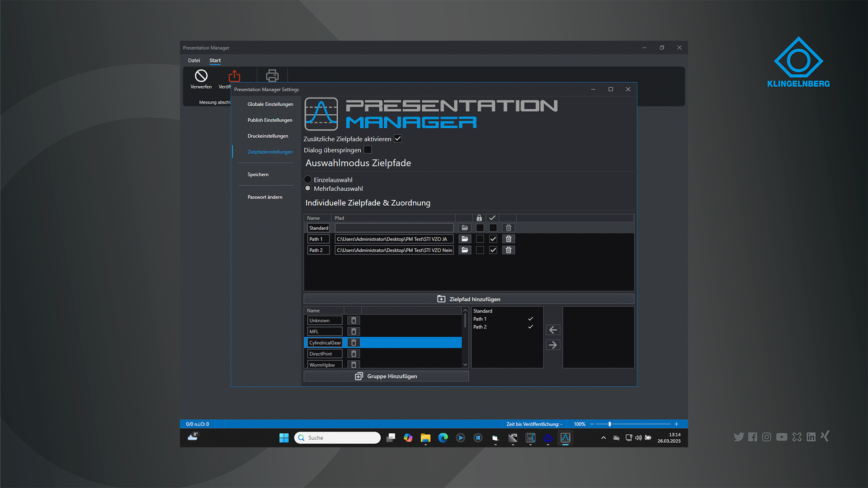Click the task view taskbar icon
The width and height of the screenshot is (868, 488).
click(391, 438)
